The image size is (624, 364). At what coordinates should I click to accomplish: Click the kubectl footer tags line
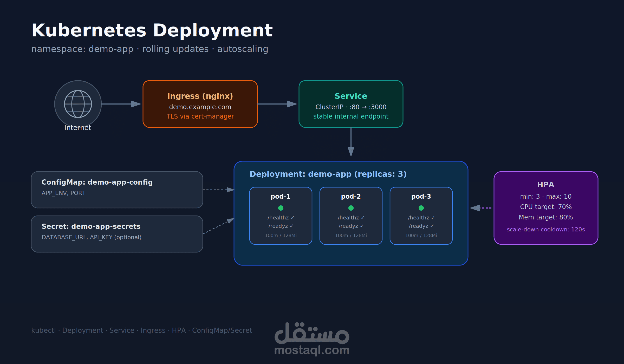(142, 330)
